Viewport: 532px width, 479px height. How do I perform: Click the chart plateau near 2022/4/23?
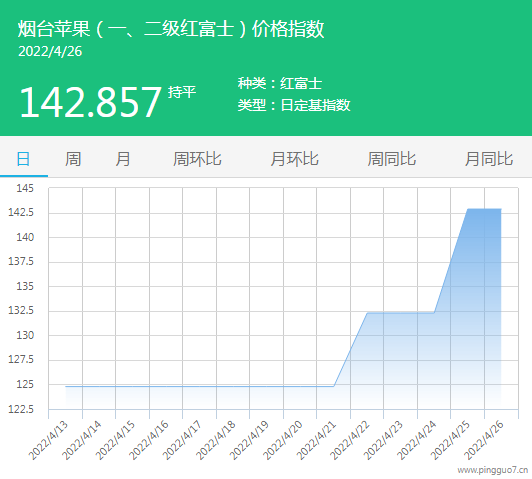(x=400, y=313)
